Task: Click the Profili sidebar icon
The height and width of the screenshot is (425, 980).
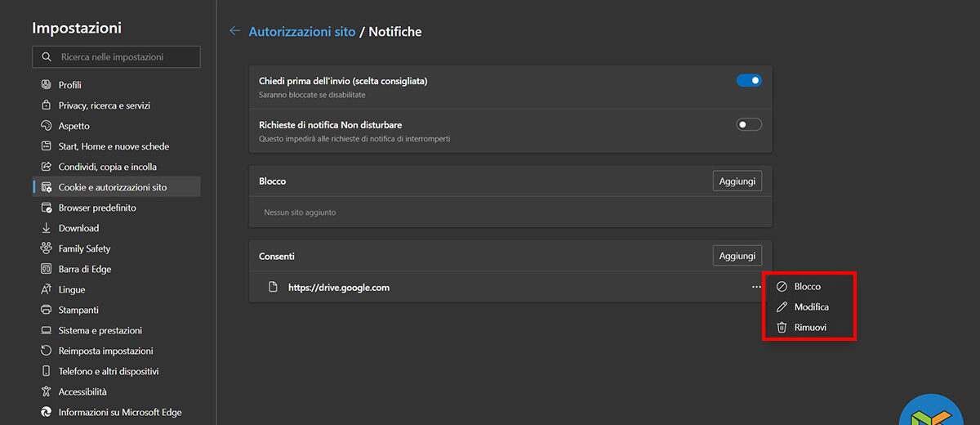Action: point(46,85)
